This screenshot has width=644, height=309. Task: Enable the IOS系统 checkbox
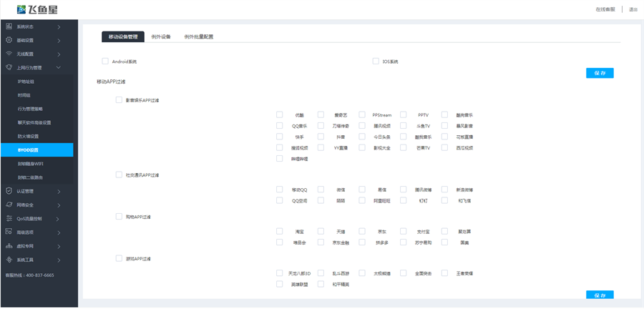376,61
